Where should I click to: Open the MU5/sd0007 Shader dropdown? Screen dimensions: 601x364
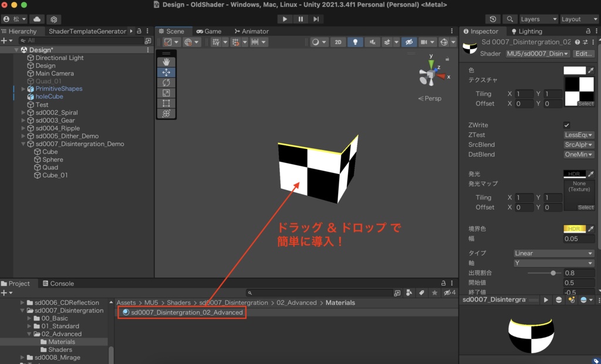pos(537,53)
